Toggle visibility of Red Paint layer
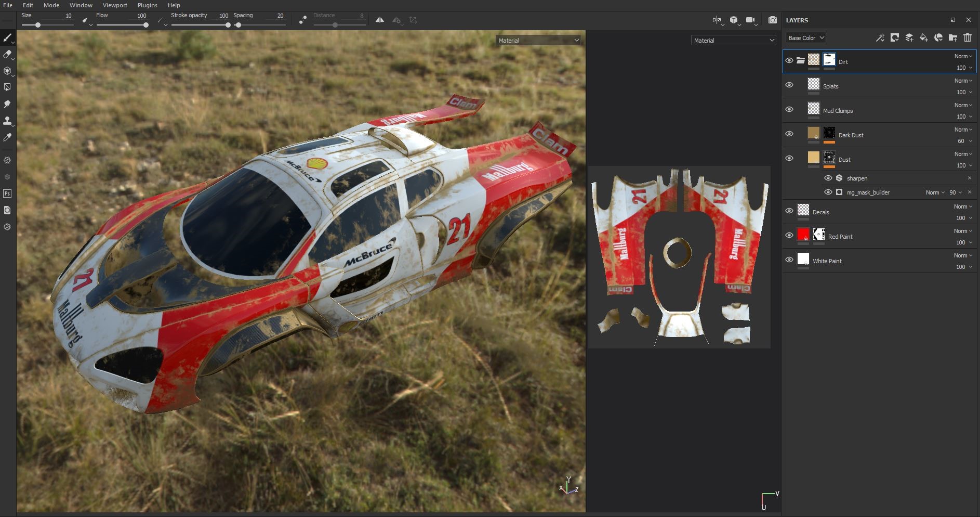 pos(789,235)
